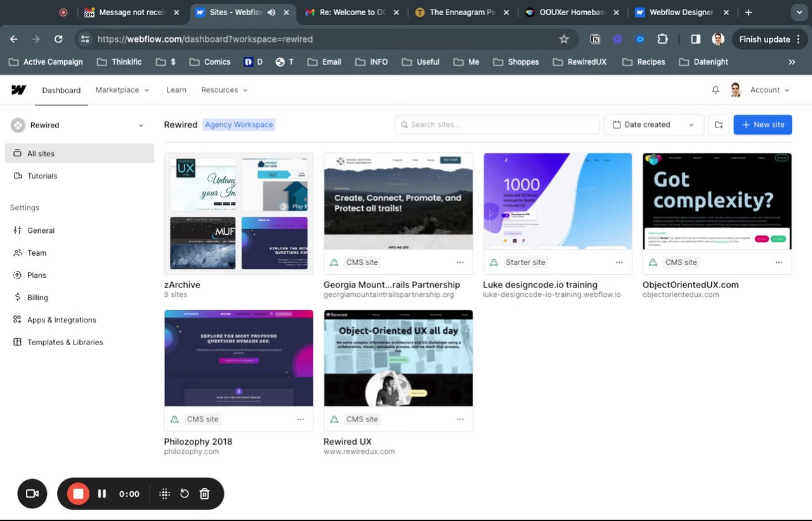Image resolution: width=812 pixels, height=521 pixels.
Task: Open the Rewired UX site thumbnail
Action: point(398,359)
